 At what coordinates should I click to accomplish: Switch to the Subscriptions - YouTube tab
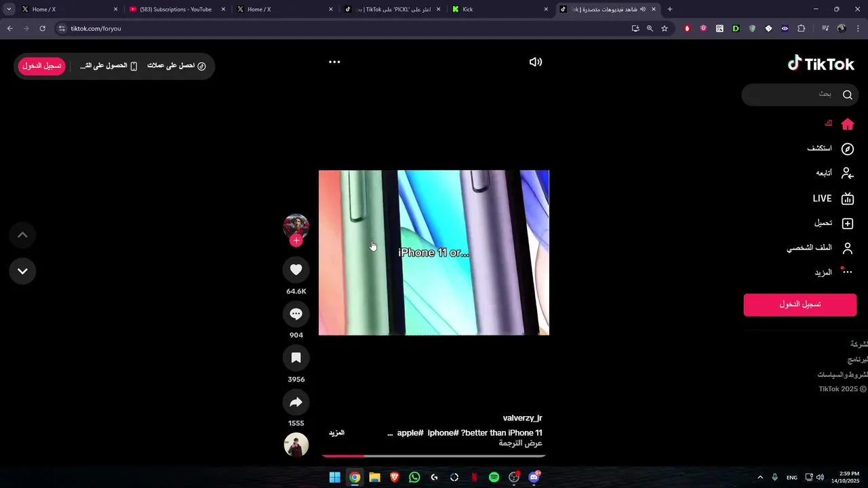[x=176, y=9]
